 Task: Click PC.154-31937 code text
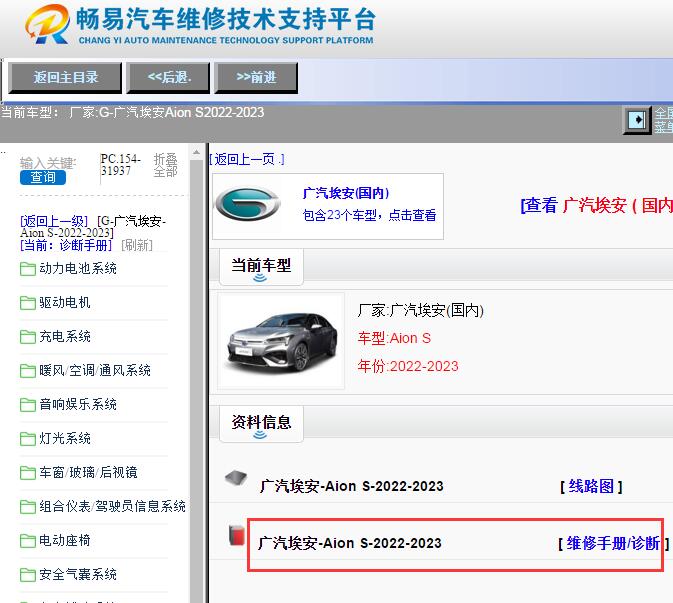[x=121, y=165]
